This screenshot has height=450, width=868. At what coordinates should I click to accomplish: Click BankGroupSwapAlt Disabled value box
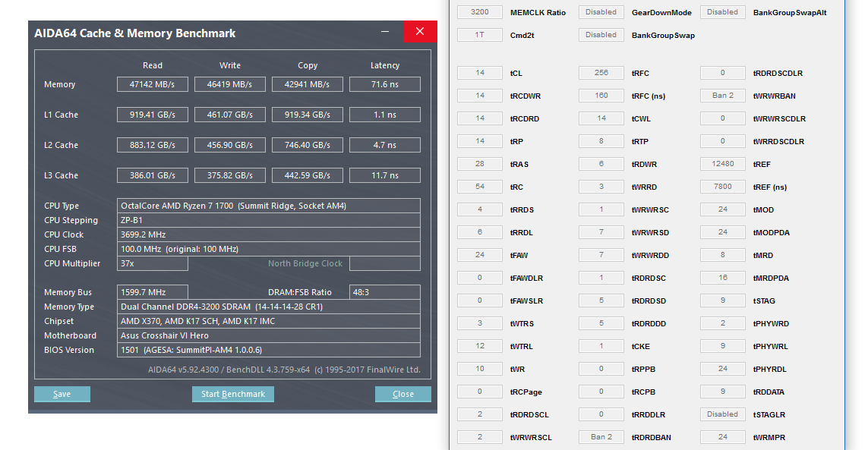pyautogui.click(x=722, y=12)
